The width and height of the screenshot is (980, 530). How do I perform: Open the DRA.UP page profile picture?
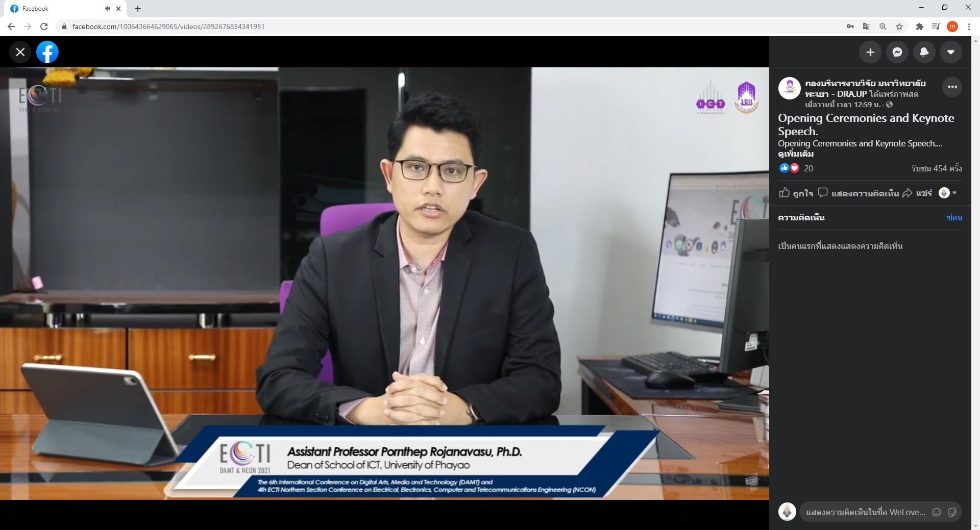point(789,88)
